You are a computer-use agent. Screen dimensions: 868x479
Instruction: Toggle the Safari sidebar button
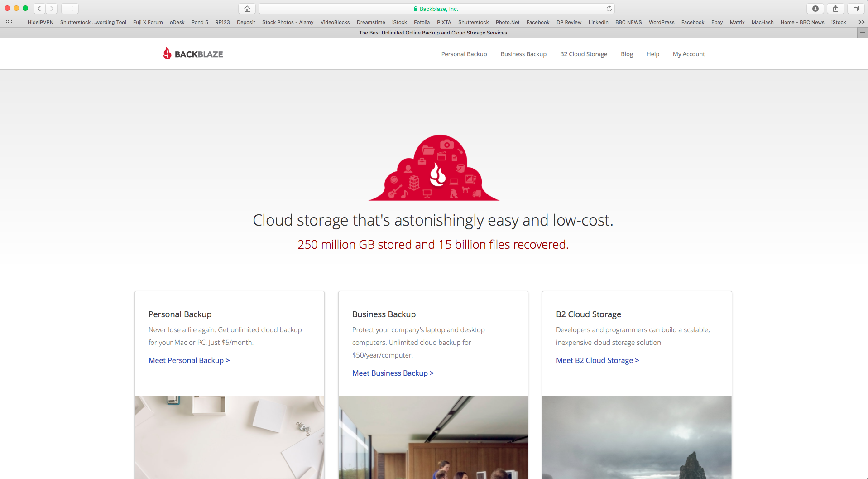pyautogui.click(x=70, y=9)
